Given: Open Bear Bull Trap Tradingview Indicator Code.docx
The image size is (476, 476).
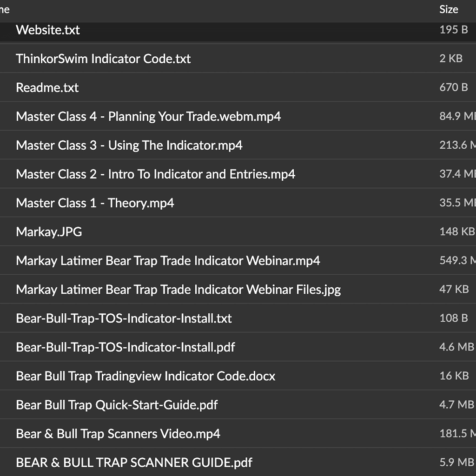Looking at the screenshot, I should point(145,376).
